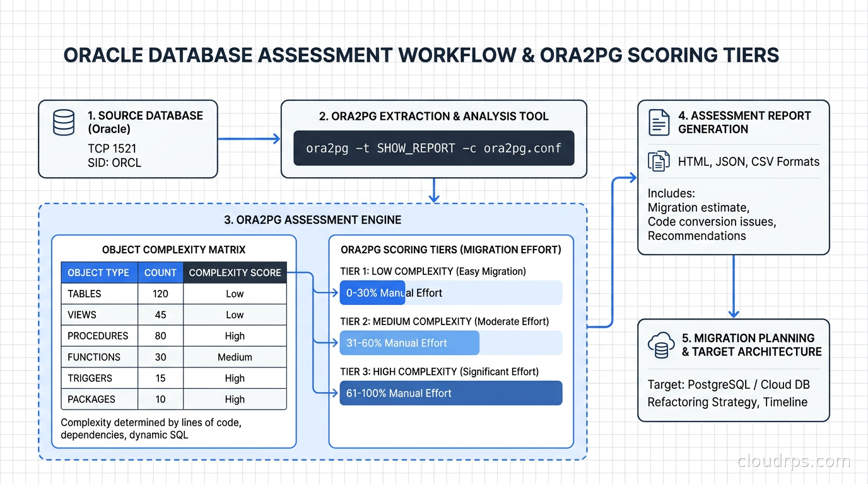Screen dimensions: 868x484
Task: Click the 0-30% Manual Effort progress bar
Action: pos(451,293)
